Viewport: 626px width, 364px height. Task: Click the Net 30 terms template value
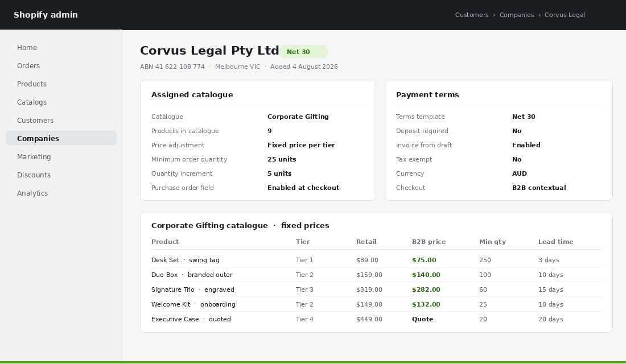[x=524, y=117]
